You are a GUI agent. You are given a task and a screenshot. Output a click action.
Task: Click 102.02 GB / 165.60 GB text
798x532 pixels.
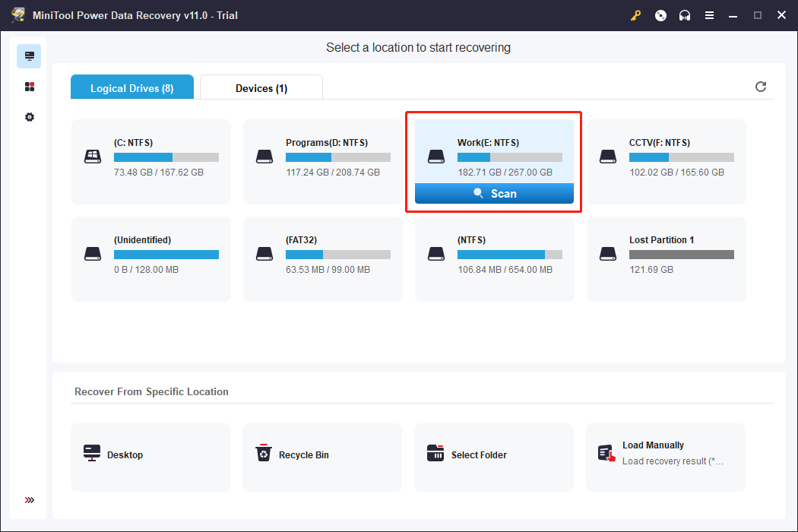coord(677,172)
